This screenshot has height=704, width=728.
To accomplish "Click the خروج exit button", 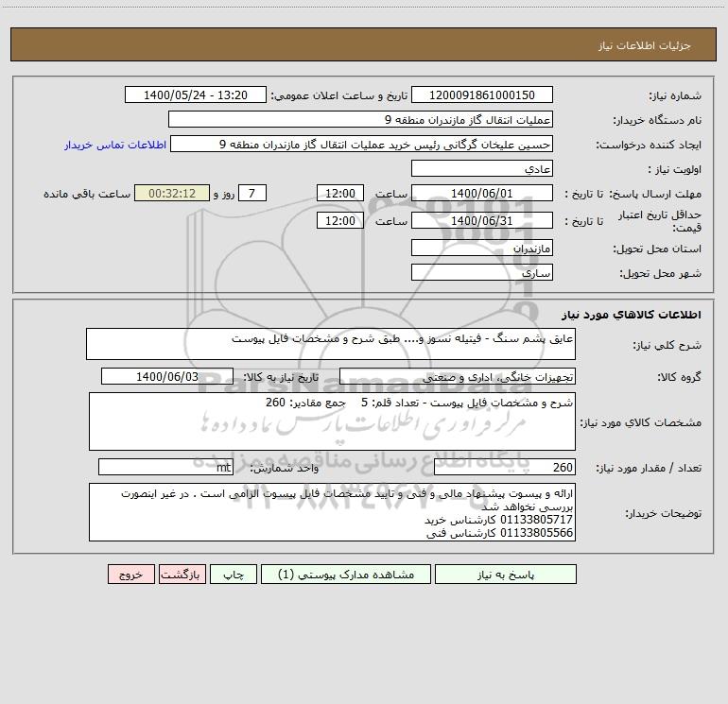I will [x=130, y=574].
